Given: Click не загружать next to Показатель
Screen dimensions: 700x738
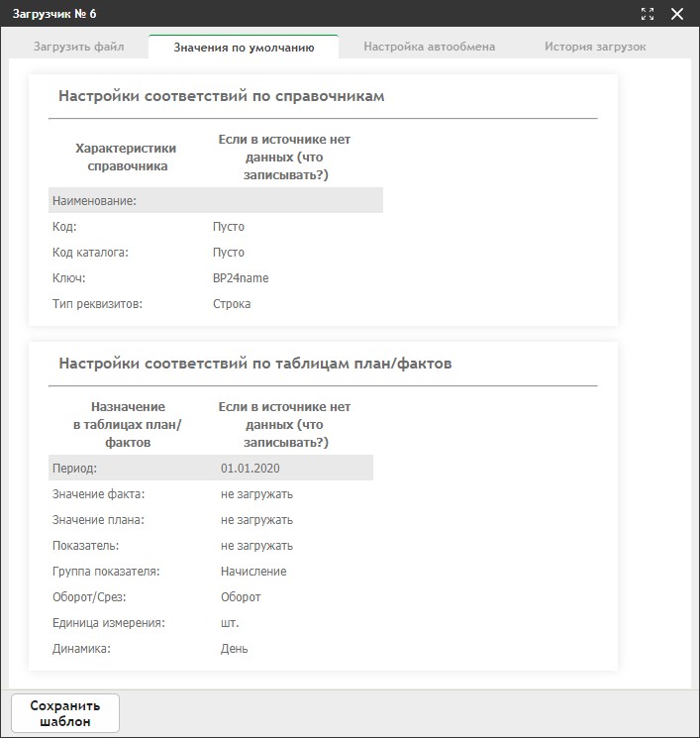Looking at the screenshot, I should 256,546.
